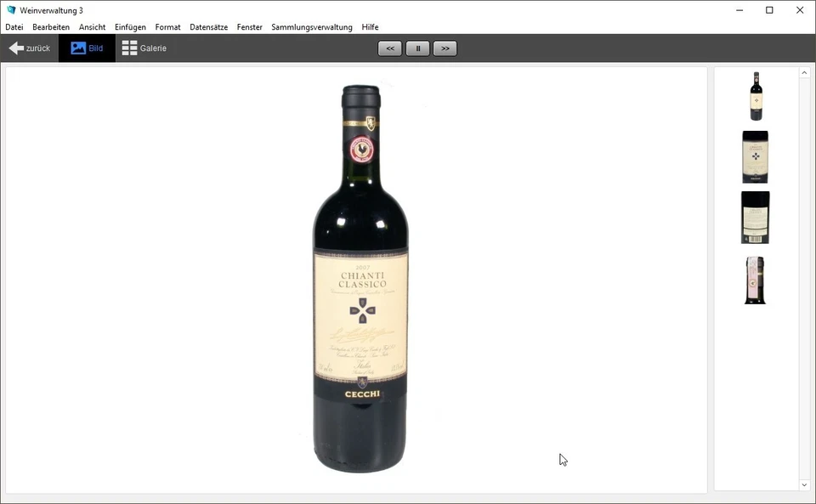Click the scrollbar down arrow
This screenshot has width=816, height=504.
tap(804, 486)
